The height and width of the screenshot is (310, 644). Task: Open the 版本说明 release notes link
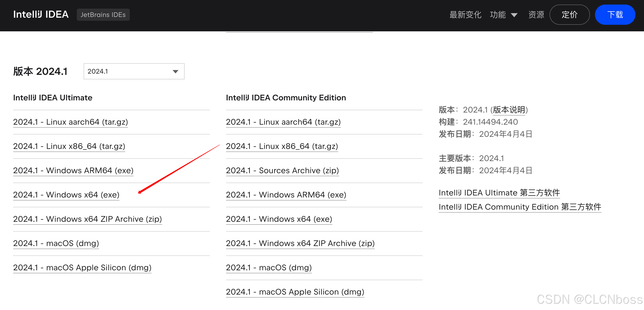click(x=509, y=110)
